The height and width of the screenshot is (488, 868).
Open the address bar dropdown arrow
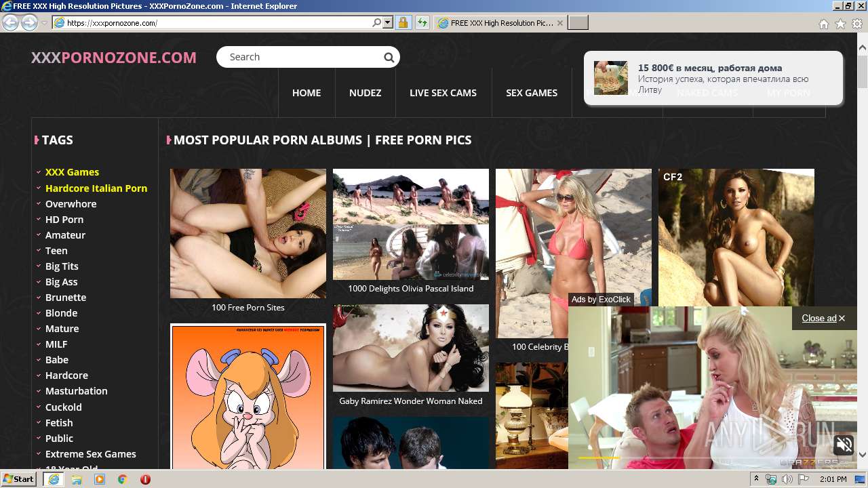tap(388, 22)
